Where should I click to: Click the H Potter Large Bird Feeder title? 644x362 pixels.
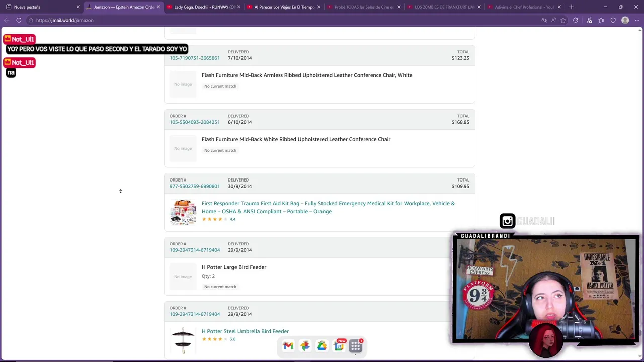pyautogui.click(x=234, y=267)
